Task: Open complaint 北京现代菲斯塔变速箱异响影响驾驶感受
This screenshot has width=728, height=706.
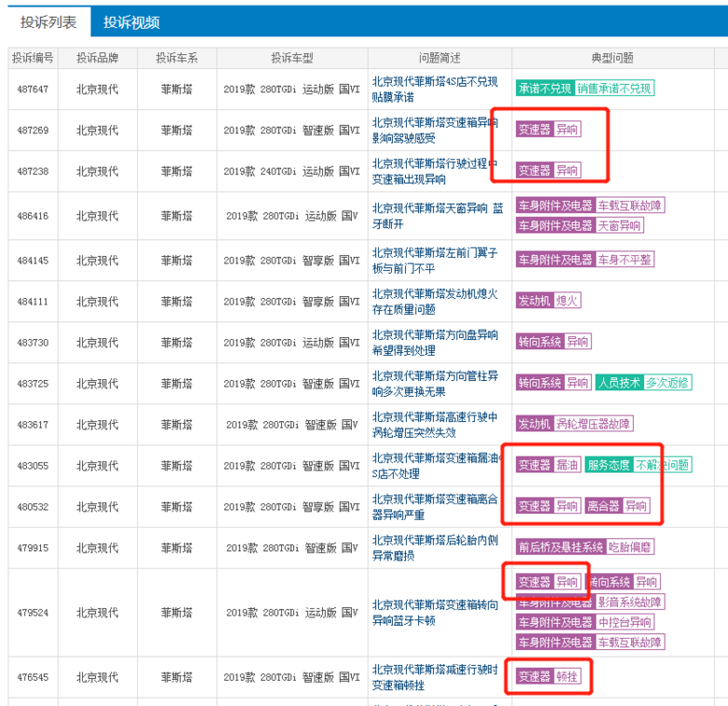Action: tap(435, 130)
